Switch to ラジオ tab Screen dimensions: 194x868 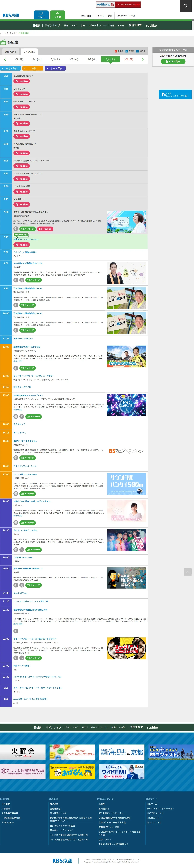[57, 15]
